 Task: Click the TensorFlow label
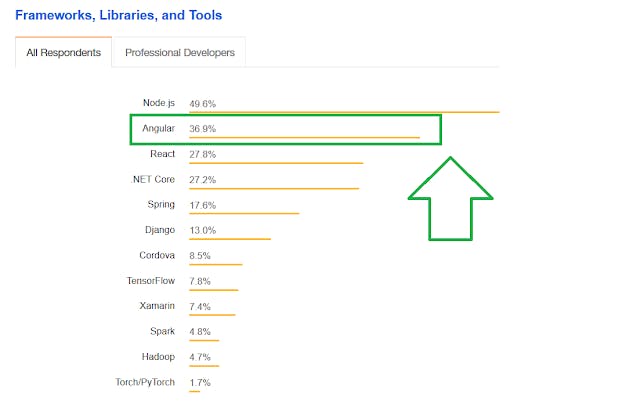[151, 281]
